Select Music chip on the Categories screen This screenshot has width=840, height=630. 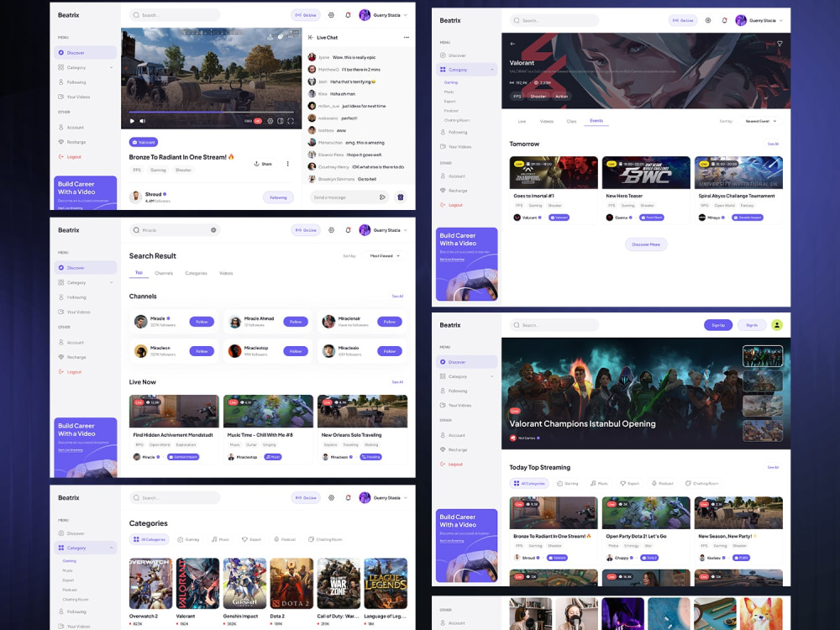[x=220, y=539]
